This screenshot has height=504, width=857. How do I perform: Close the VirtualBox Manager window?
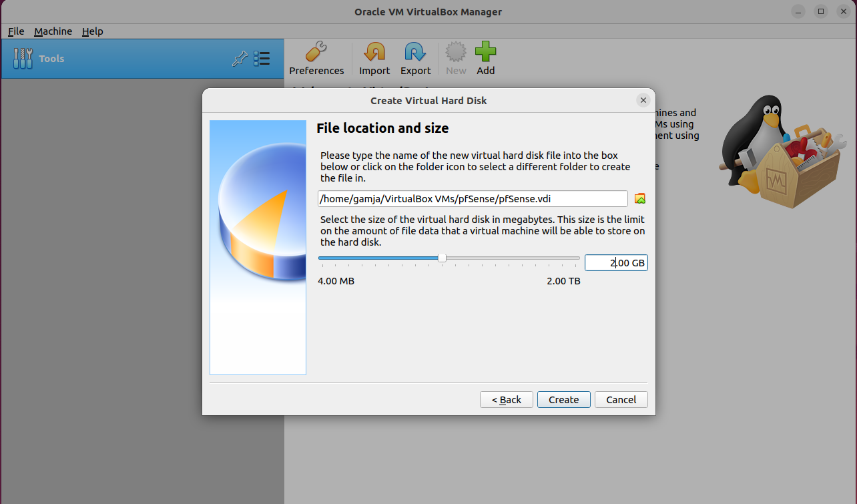(x=844, y=11)
